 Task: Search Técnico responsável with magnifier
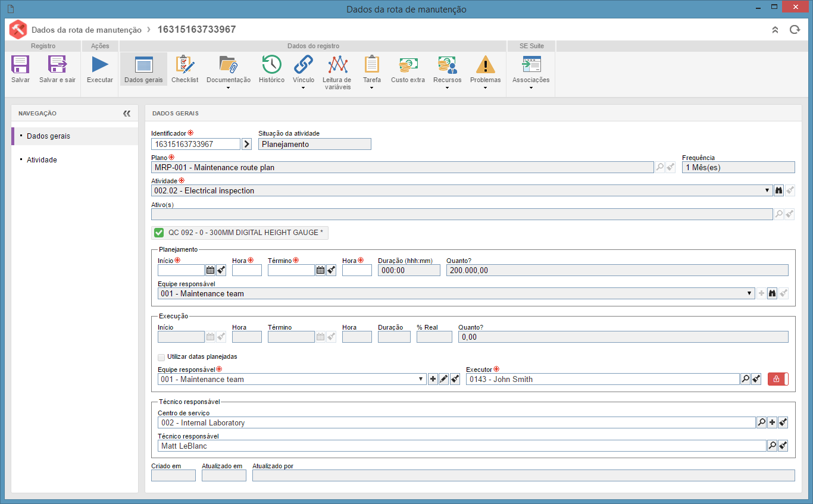pyautogui.click(x=773, y=446)
